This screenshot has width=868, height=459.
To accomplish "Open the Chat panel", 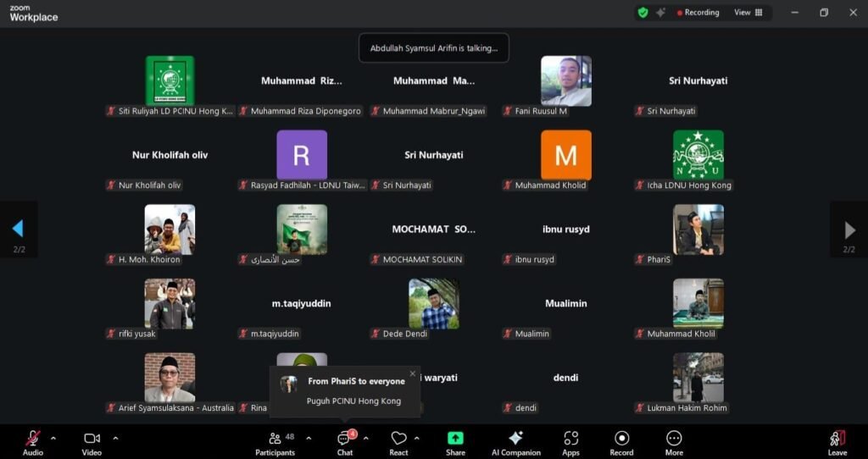I will pos(345,439).
